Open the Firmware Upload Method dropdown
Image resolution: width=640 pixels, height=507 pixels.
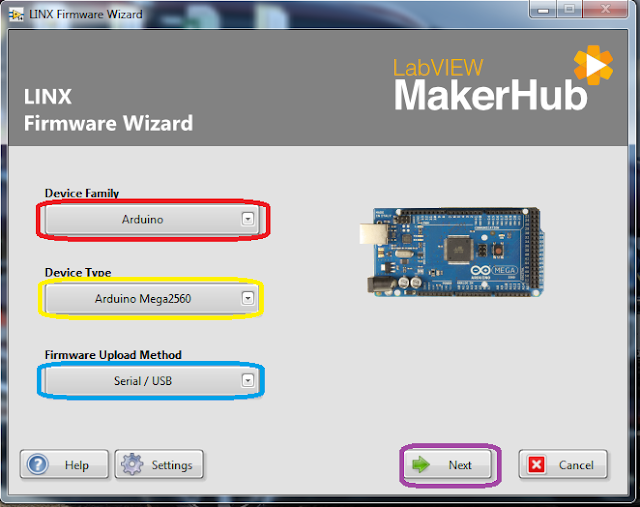point(151,380)
